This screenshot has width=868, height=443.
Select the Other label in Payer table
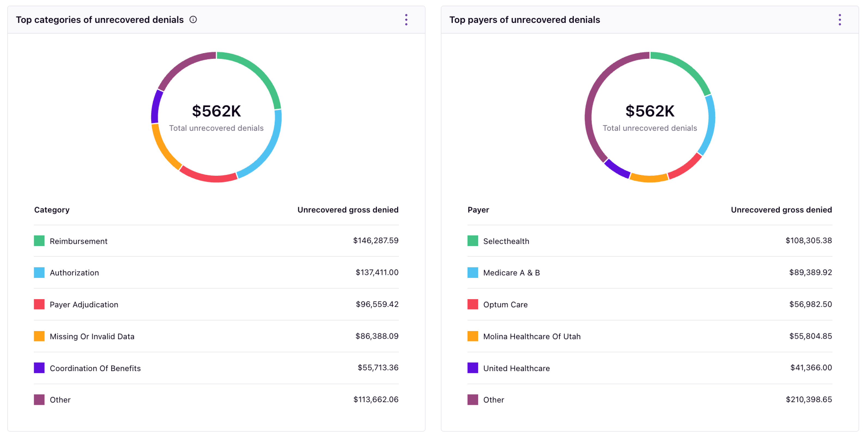(494, 400)
